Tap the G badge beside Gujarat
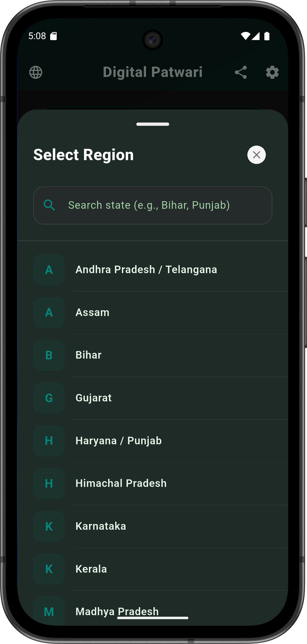 click(x=49, y=398)
